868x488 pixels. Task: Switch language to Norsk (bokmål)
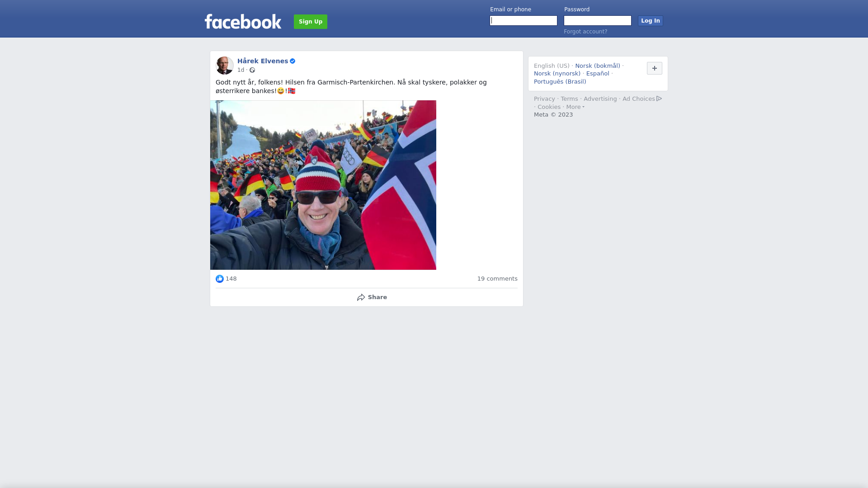click(x=598, y=66)
